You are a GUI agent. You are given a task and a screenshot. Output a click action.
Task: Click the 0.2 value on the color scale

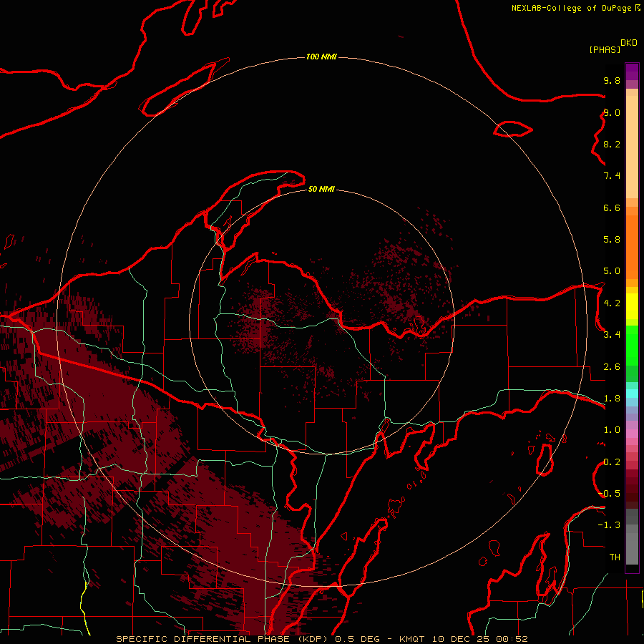(612, 462)
